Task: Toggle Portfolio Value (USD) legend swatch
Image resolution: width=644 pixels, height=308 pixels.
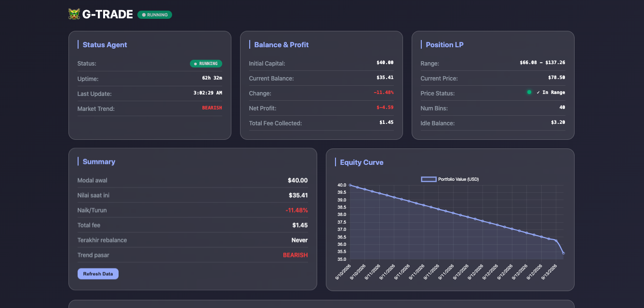Action: pos(429,179)
